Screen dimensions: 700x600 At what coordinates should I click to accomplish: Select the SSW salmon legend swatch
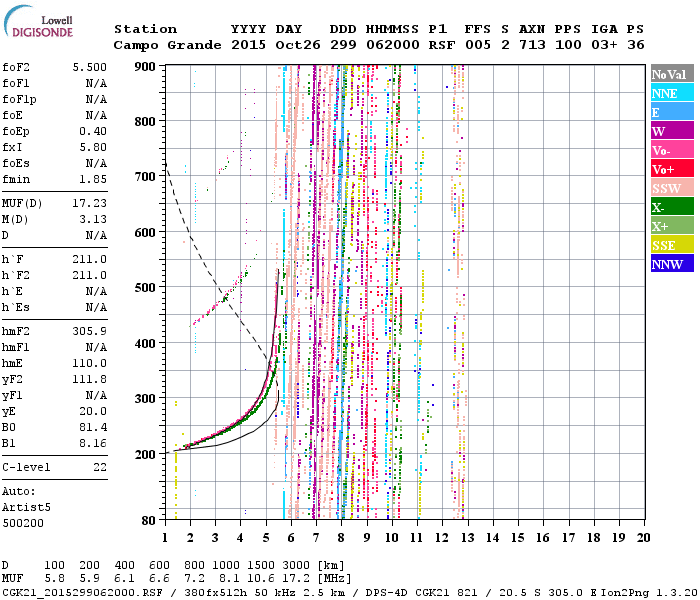point(672,187)
